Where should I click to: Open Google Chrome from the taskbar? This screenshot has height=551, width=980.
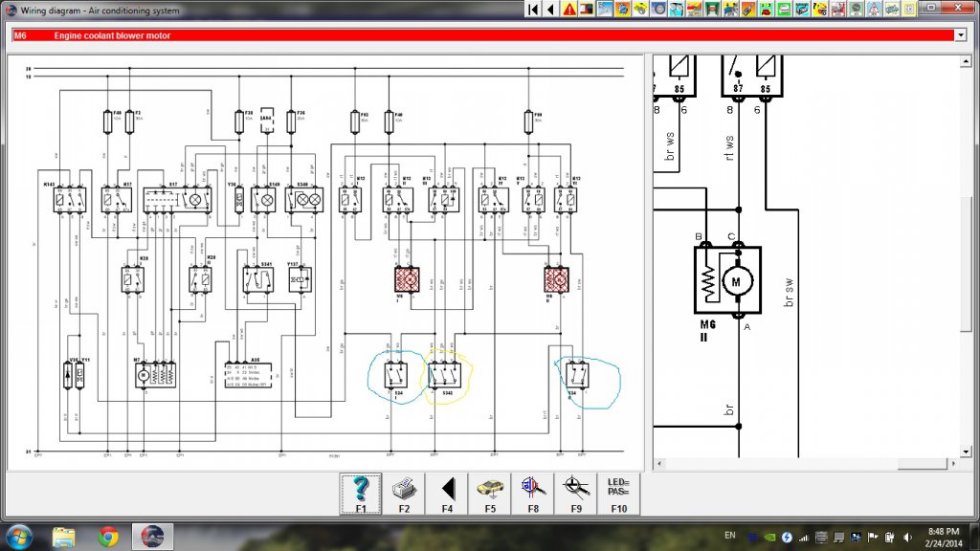pos(108,536)
